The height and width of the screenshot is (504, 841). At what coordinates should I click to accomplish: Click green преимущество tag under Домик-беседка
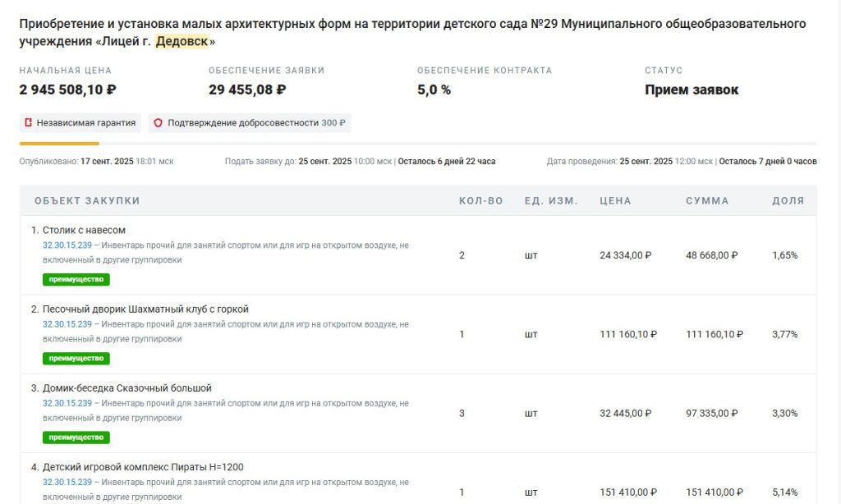76,437
